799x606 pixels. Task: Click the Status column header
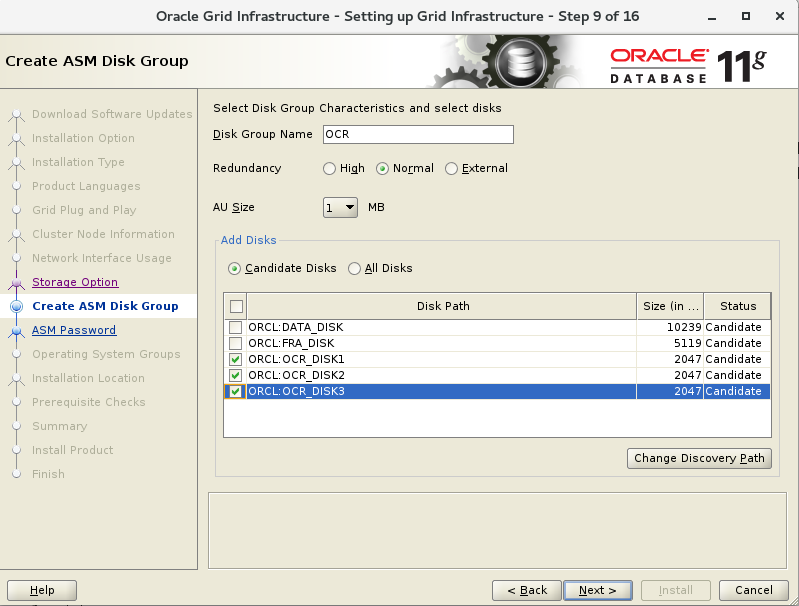coord(737,306)
